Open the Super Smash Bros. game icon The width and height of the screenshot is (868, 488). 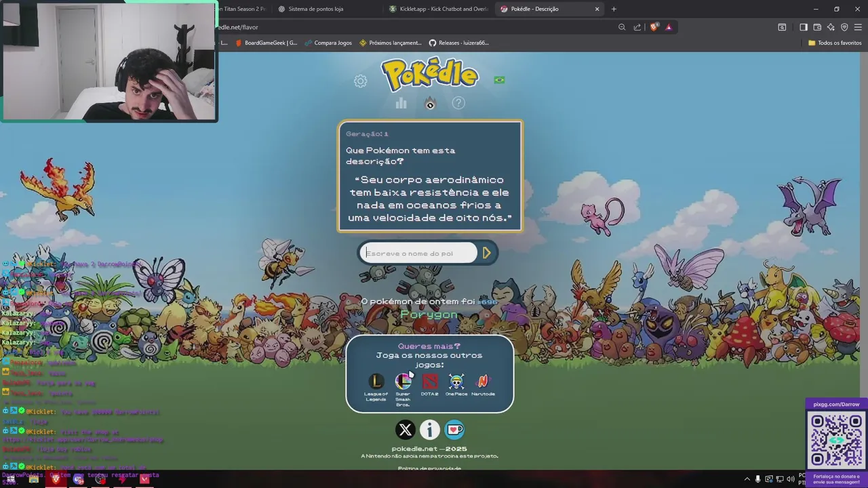[403, 381]
